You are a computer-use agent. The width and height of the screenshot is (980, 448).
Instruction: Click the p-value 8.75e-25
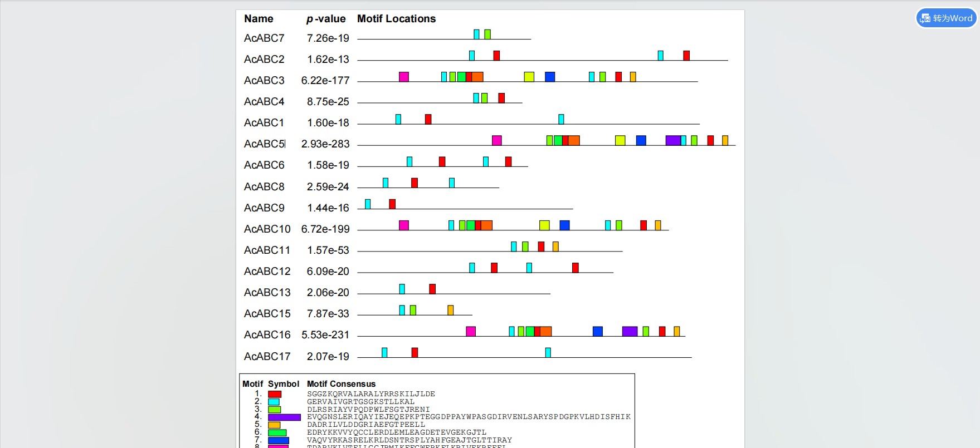pyautogui.click(x=328, y=102)
